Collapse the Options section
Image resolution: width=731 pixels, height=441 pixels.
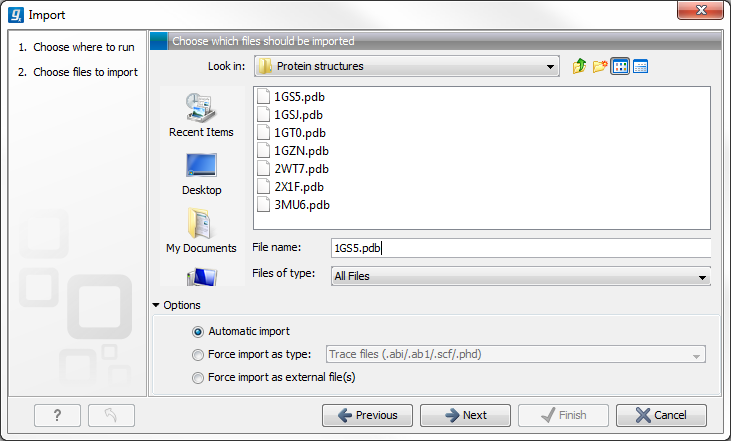tap(156, 305)
